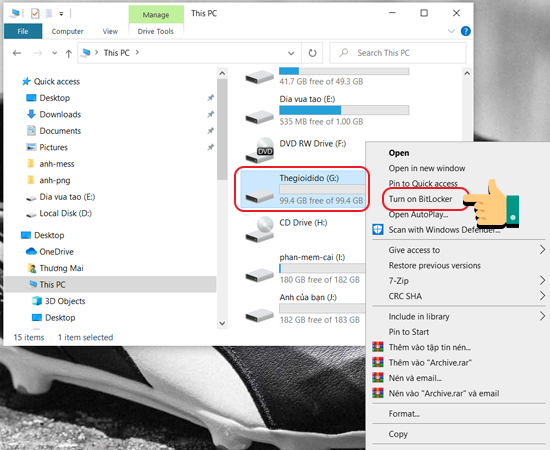Select Turn on BitLocker in context menu
This screenshot has width=550, height=450.
tap(421, 199)
